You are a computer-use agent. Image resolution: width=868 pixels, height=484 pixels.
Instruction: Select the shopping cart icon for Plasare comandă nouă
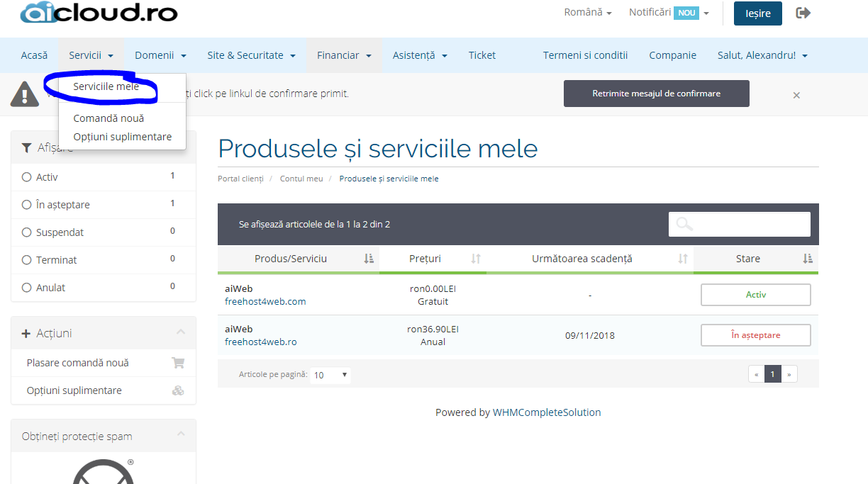pyautogui.click(x=178, y=361)
